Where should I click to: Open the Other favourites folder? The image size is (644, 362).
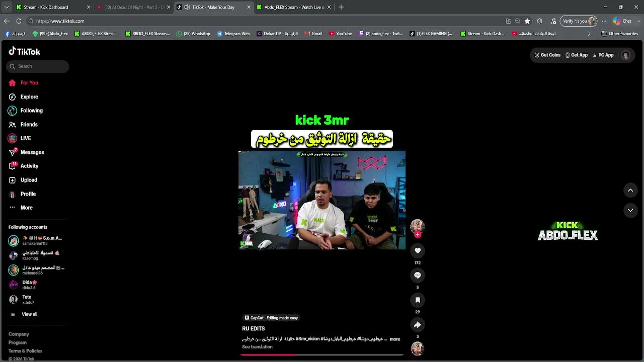point(620,34)
